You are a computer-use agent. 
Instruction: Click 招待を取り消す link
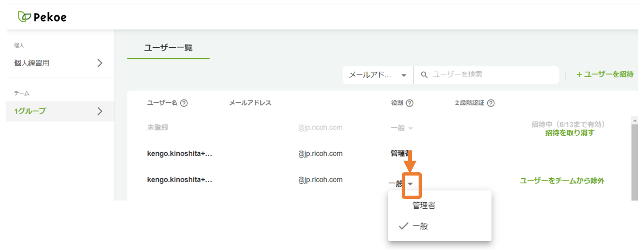(x=569, y=133)
